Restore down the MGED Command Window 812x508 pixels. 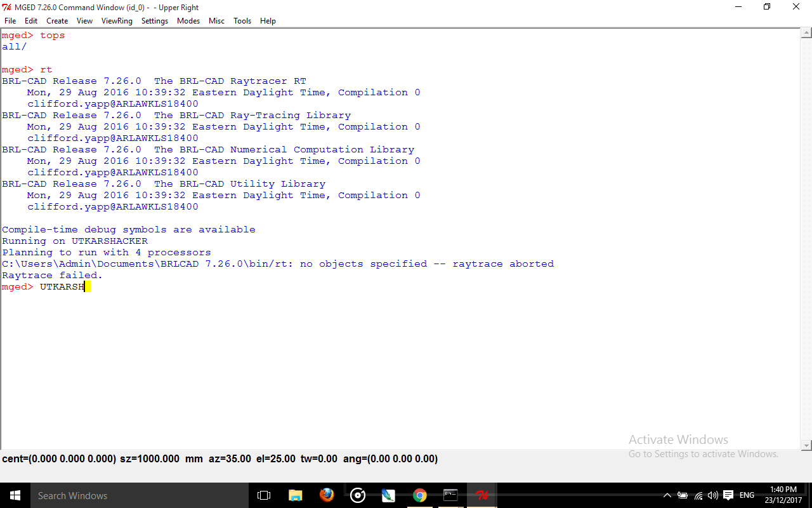pos(767,7)
